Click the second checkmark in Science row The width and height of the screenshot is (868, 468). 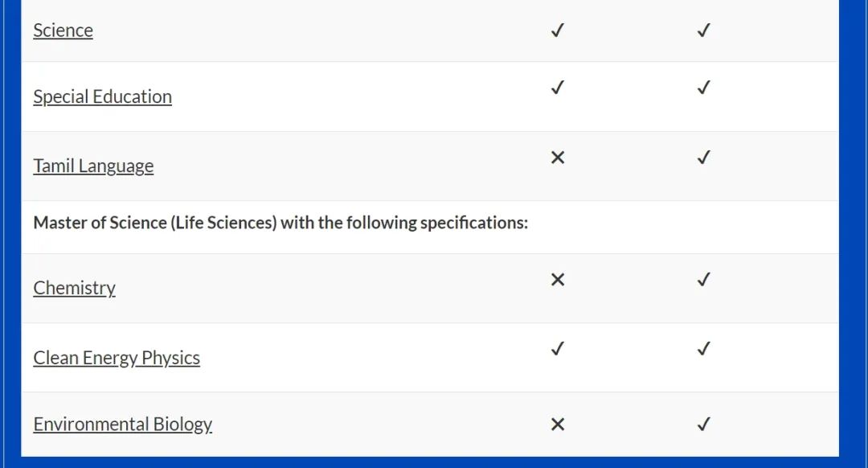[703, 31]
